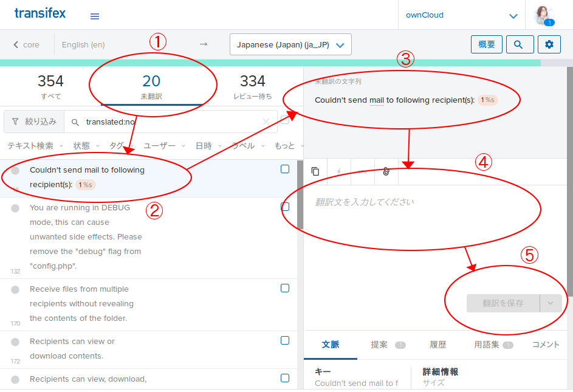Select checkbox for 'Recipients can view or' string
The height and width of the screenshot is (392, 573).
point(285,341)
